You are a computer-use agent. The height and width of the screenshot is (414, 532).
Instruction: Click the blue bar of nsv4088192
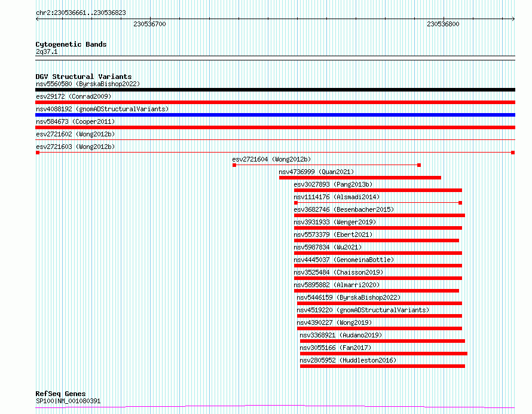pos(275,115)
